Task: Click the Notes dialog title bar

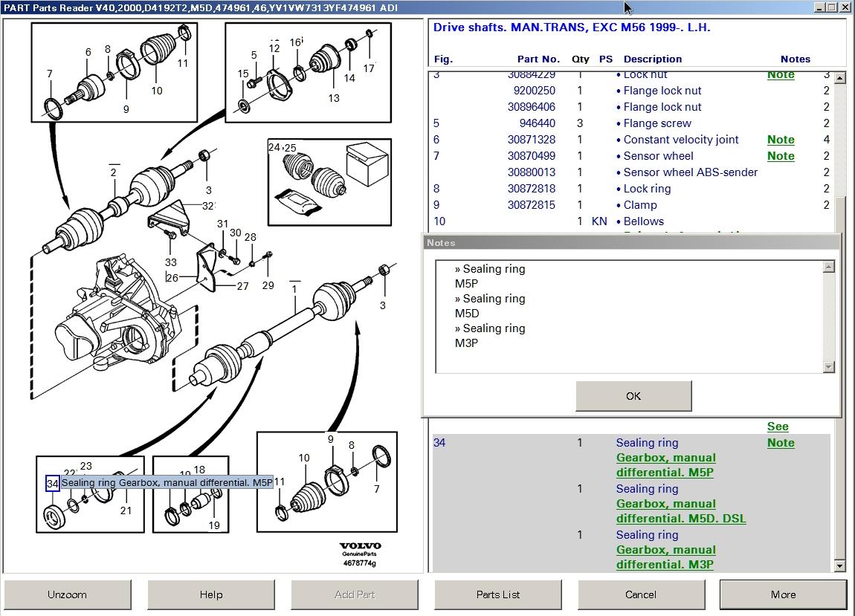Action: coord(631,242)
